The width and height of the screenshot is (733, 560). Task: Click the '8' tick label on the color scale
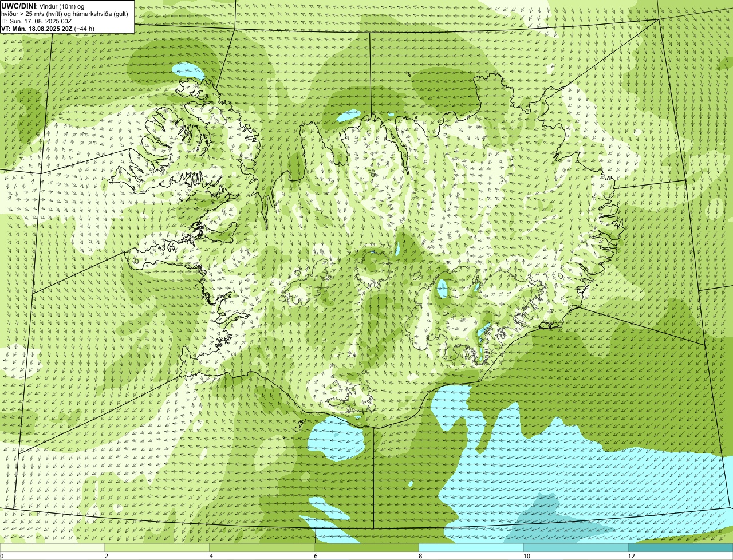click(x=420, y=556)
